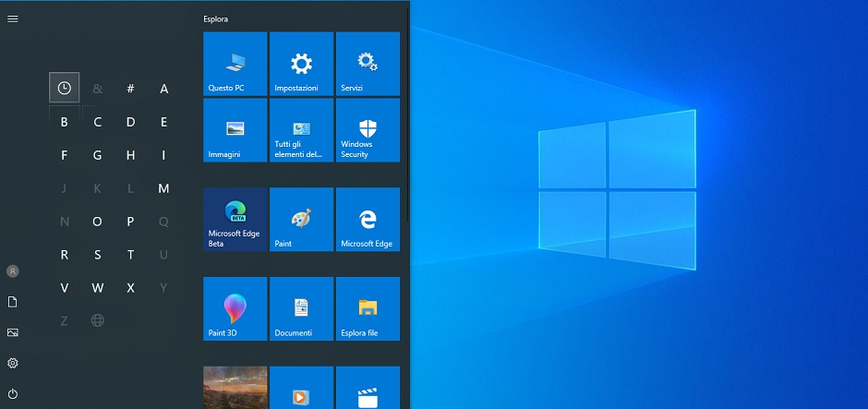Open the Esplora file tile
868x409 pixels.
[368, 308]
